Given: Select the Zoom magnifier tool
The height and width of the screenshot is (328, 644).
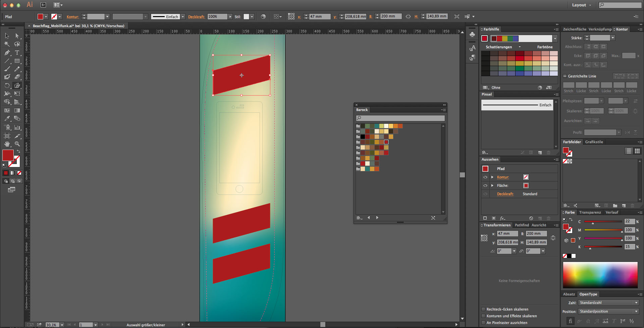Looking at the screenshot, I should coord(17,144).
